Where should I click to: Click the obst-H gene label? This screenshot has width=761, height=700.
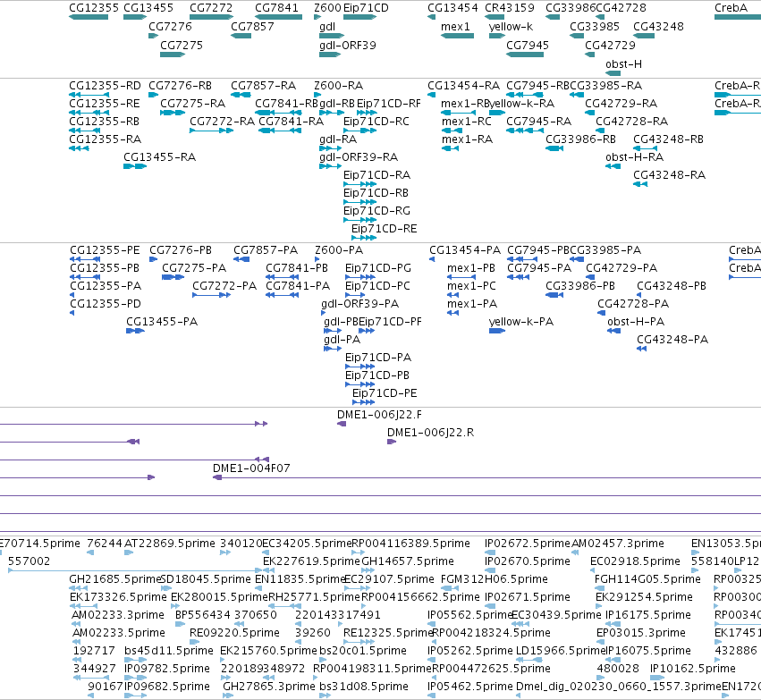click(623, 64)
